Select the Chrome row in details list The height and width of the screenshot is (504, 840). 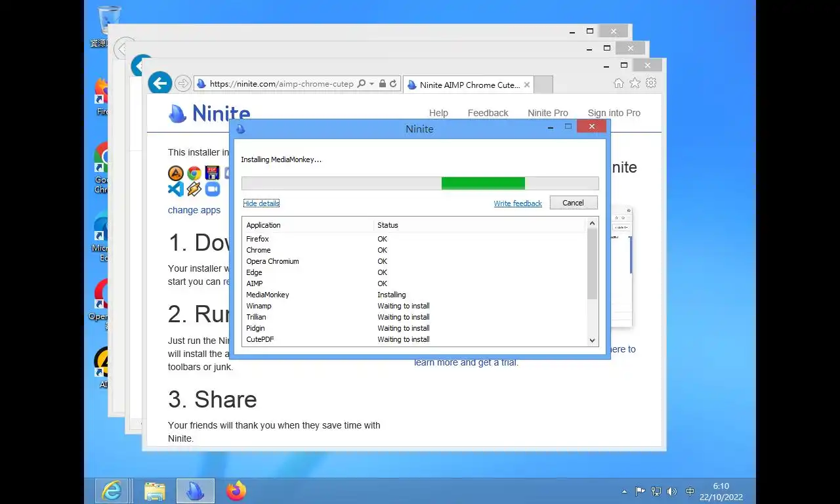(x=415, y=250)
